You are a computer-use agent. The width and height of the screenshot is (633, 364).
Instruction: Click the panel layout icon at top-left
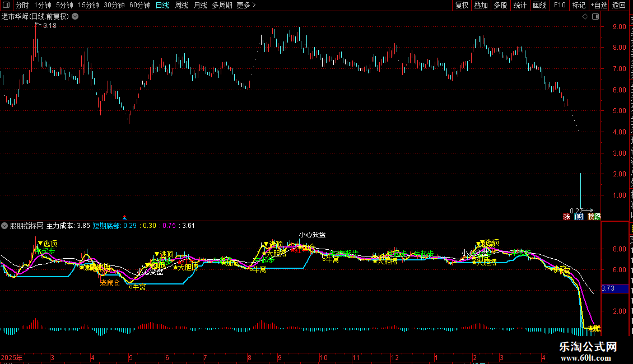(x=6, y=5)
